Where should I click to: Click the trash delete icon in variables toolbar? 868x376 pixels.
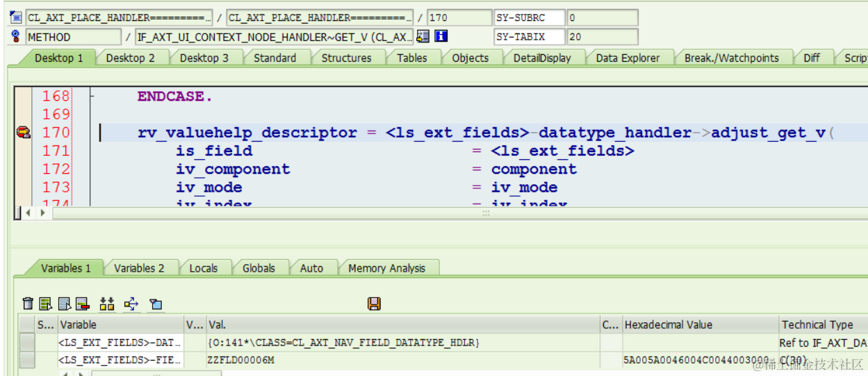click(x=28, y=303)
